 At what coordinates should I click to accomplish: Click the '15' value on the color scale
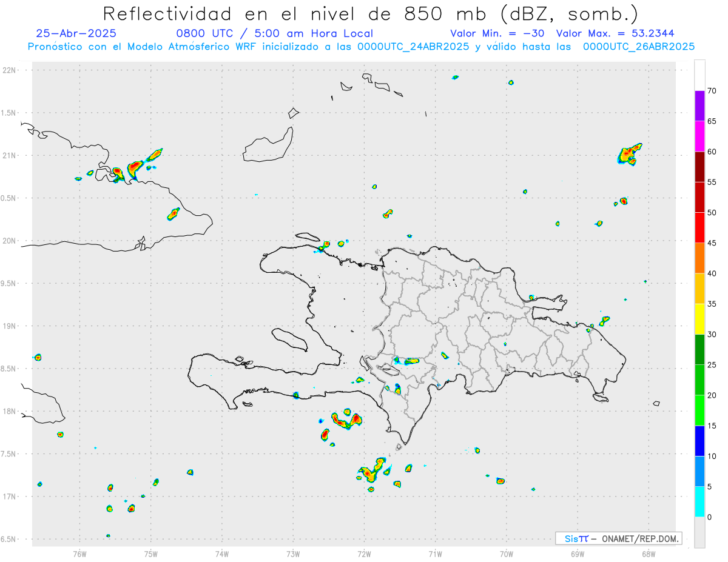pos(712,426)
